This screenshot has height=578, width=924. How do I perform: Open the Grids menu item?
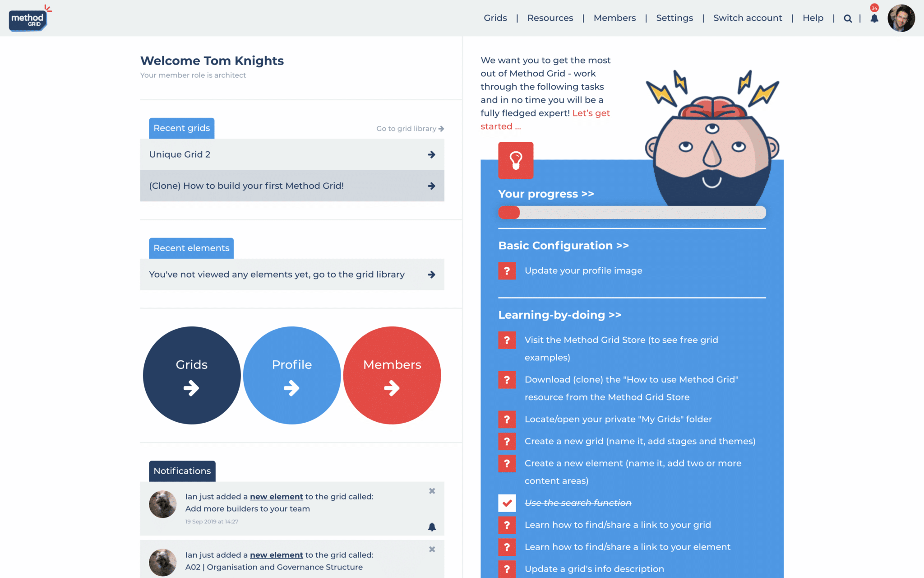click(x=495, y=18)
